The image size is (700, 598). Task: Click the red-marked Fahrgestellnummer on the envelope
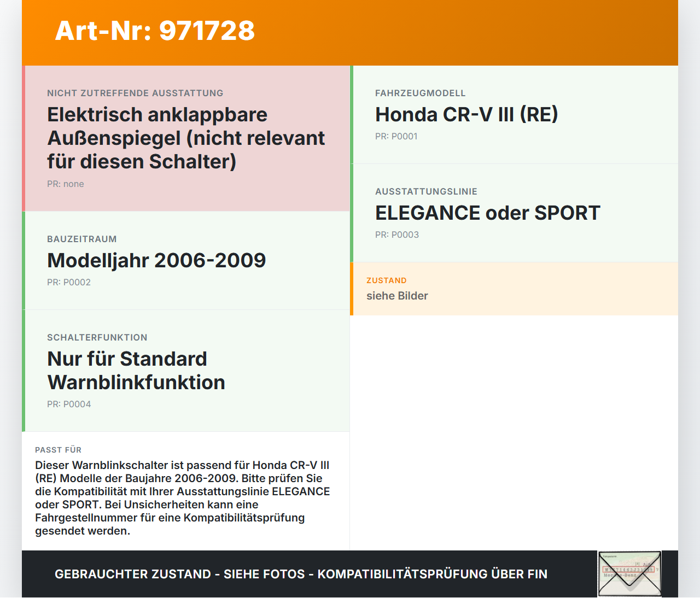coord(628,569)
